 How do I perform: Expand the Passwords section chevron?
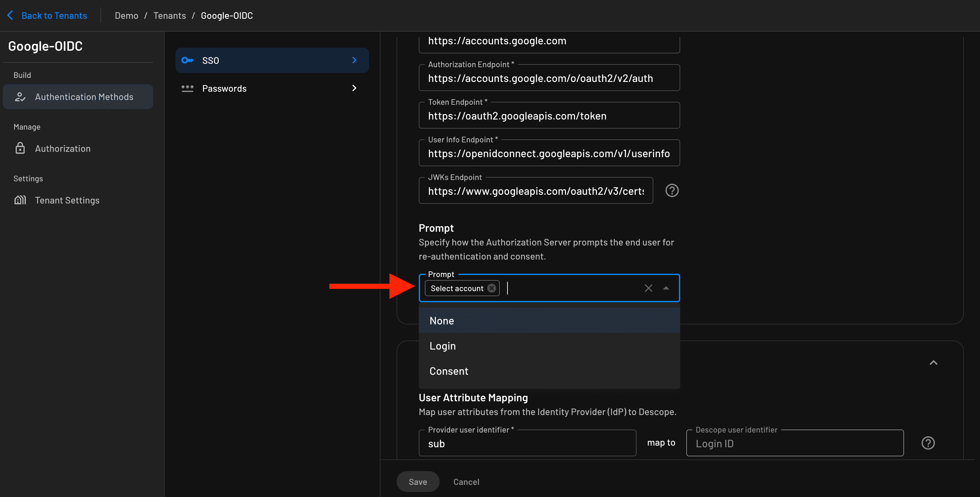pos(354,88)
